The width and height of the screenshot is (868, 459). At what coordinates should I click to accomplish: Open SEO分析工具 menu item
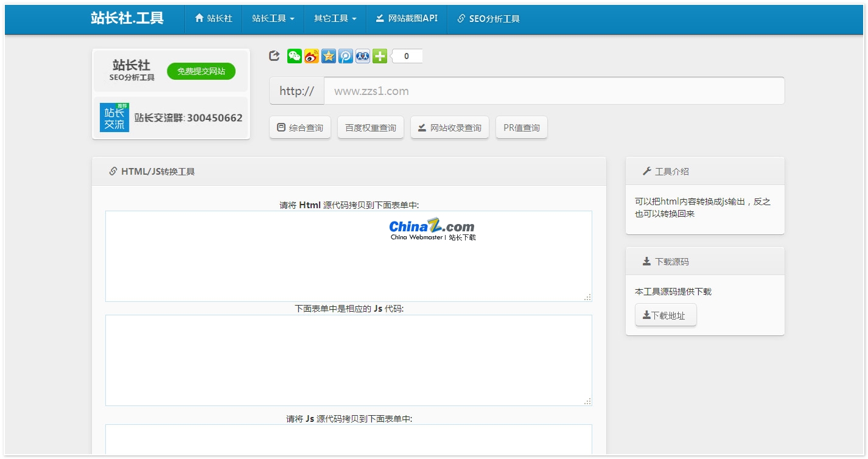coord(488,18)
